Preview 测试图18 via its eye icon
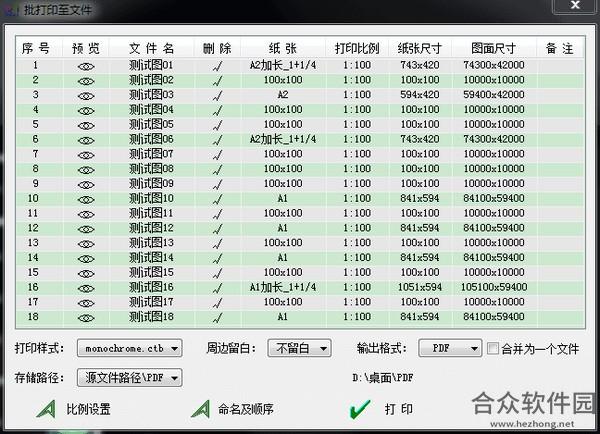This screenshot has height=434, width=600. pos(86,318)
